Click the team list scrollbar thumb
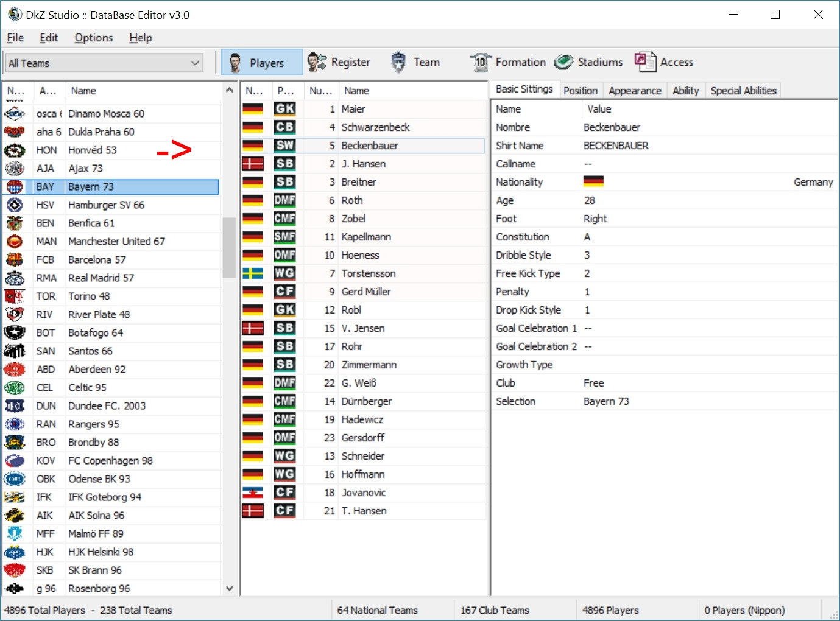Viewport: 840px width, 621px height. click(x=229, y=247)
